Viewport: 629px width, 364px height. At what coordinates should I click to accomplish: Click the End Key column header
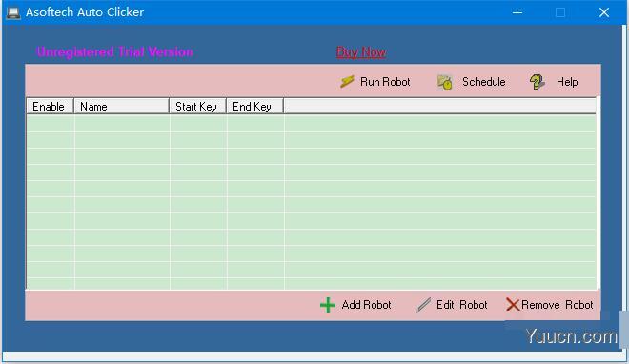click(x=255, y=106)
